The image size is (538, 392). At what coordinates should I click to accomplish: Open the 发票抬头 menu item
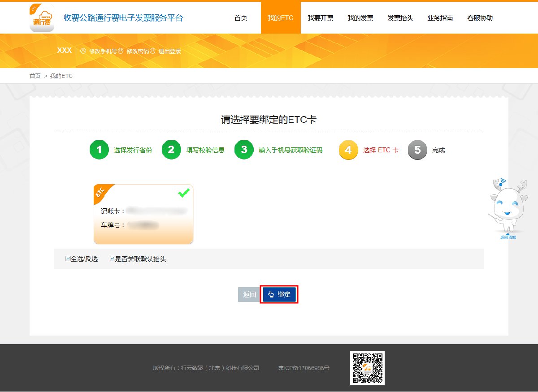[x=400, y=18]
